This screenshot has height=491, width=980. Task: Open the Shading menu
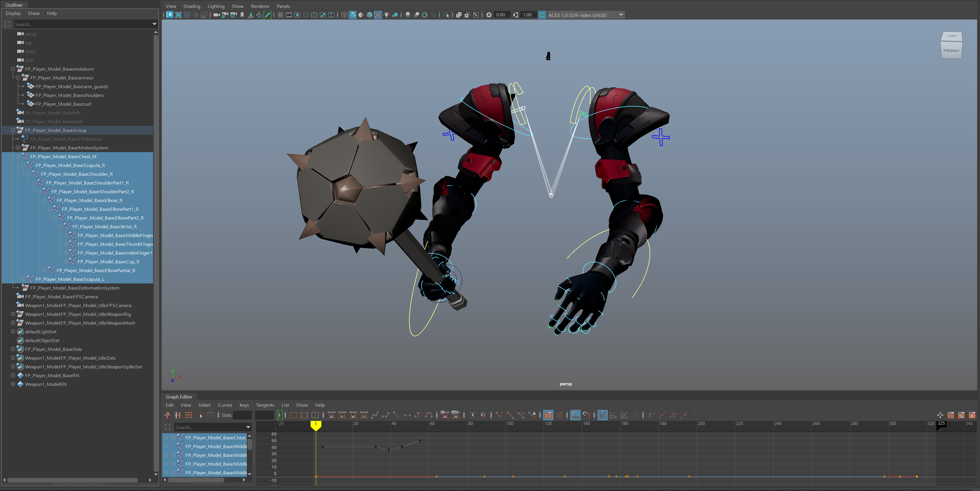point(192,6)
